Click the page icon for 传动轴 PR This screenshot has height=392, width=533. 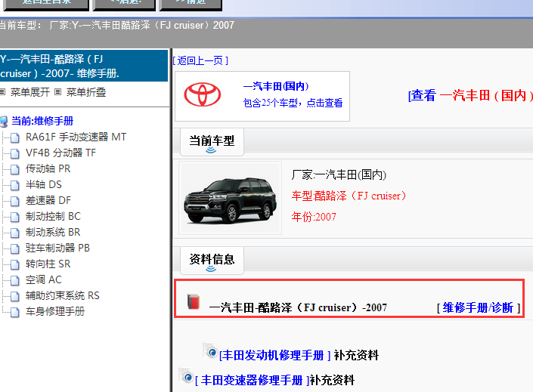[15, 169]
